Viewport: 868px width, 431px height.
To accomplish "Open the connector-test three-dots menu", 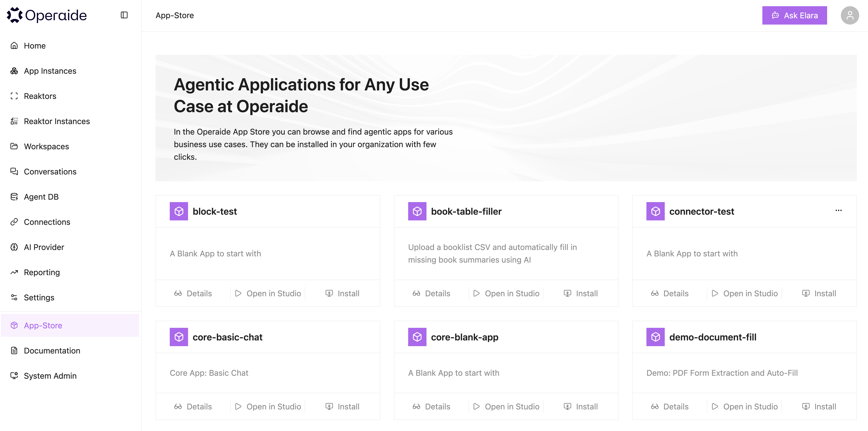I will pyautogui.click(x=838, y=211).
